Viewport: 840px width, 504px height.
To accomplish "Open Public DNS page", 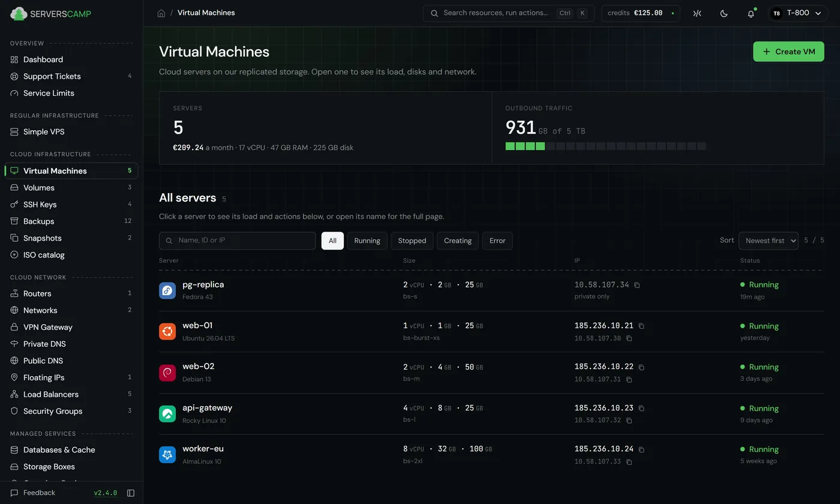I will [x=71, y=361].
